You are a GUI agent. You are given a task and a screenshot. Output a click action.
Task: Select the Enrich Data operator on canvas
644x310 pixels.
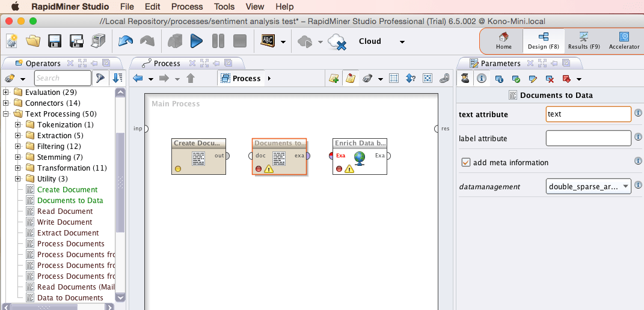click(360, 156)
